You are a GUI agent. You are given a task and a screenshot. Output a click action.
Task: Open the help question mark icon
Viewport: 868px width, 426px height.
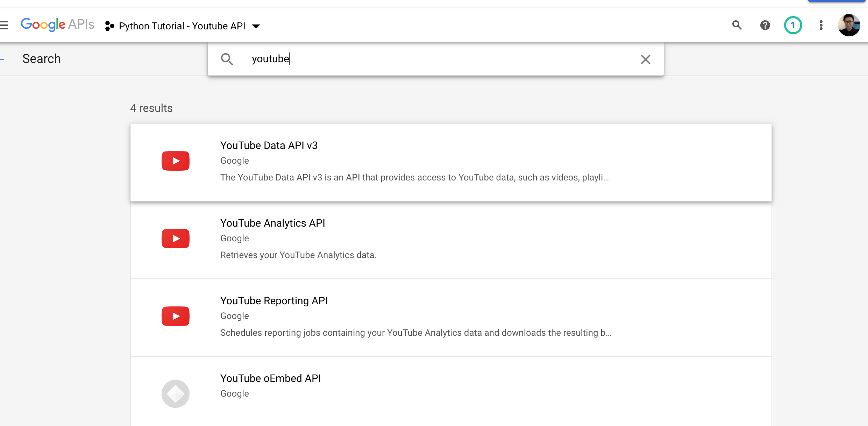(x=765, y=25)
